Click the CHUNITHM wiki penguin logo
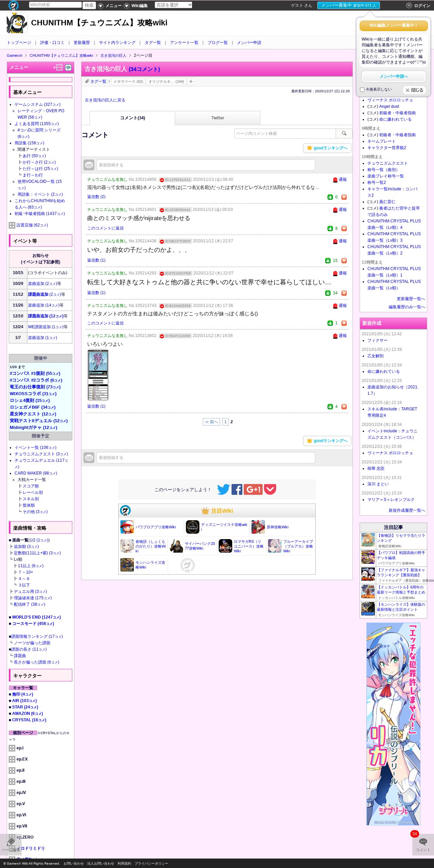The height and width of the screenshot is (868, 434). [x=17, y=23]
